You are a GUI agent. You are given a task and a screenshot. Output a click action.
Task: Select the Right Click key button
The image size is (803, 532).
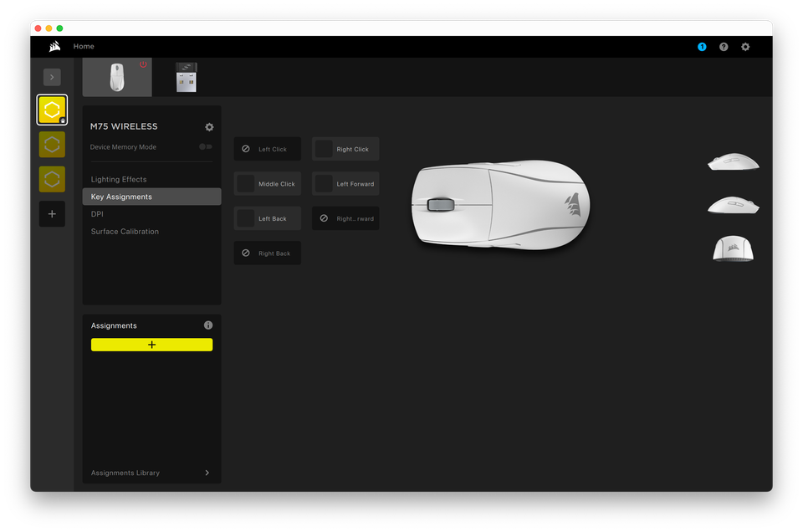[345, 149]
